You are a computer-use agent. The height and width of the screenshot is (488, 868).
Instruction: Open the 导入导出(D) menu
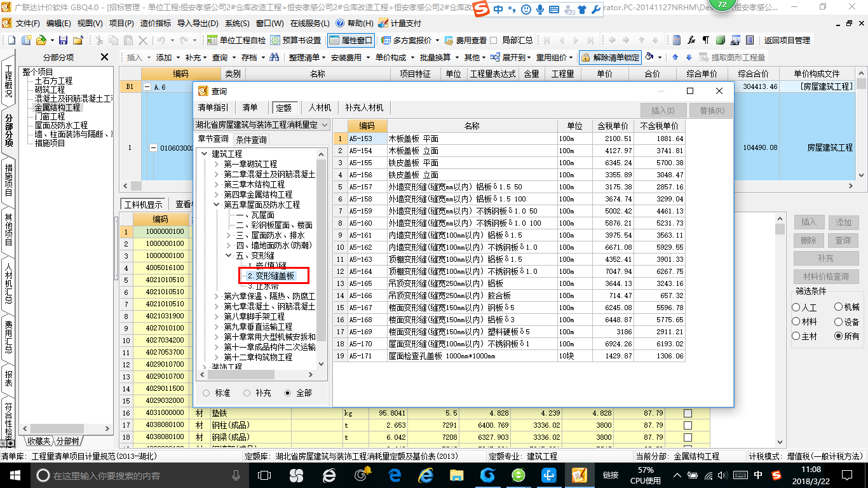click(198, 23)
